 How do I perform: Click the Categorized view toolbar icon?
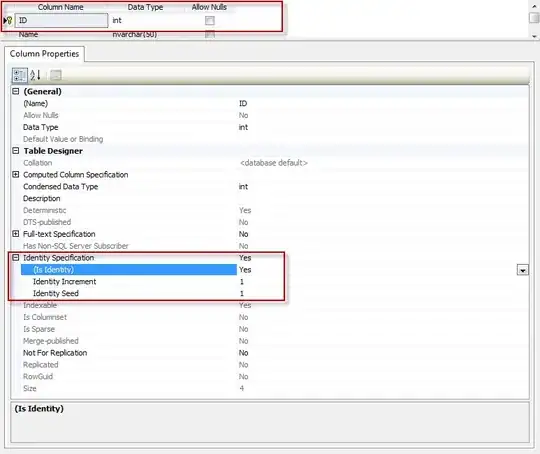point(19,75)
